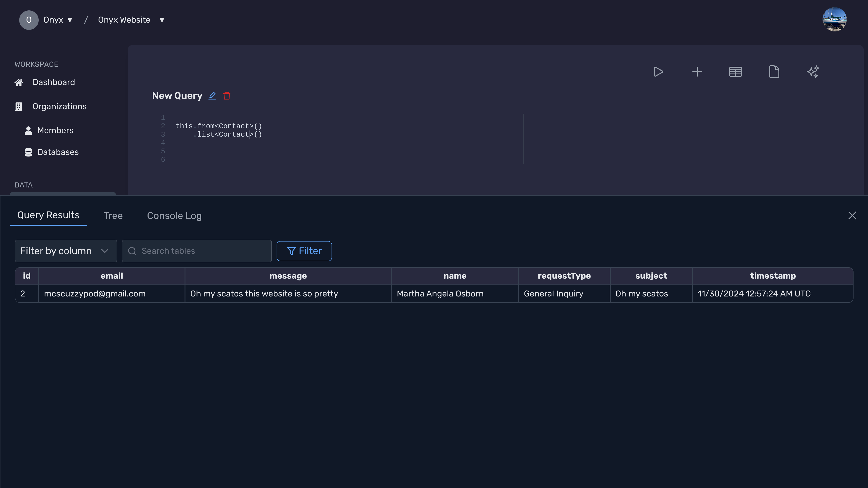Click the search magnifier icon
The image size is (868, 488).
click(x=132, y=251)
